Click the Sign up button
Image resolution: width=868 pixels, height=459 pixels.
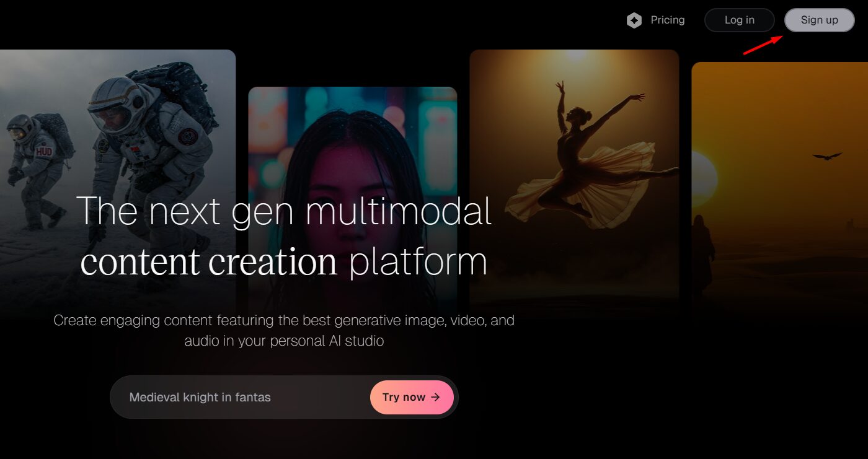819,20
